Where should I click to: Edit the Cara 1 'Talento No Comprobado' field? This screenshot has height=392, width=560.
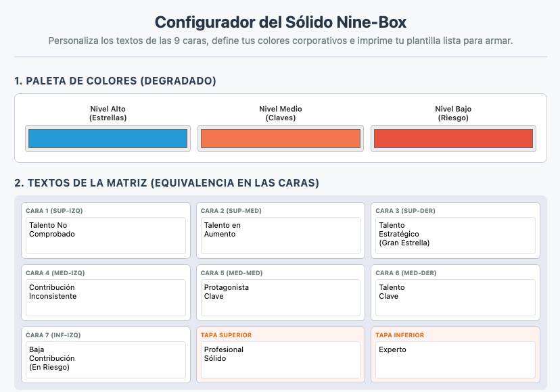click(x=106, y=236)
